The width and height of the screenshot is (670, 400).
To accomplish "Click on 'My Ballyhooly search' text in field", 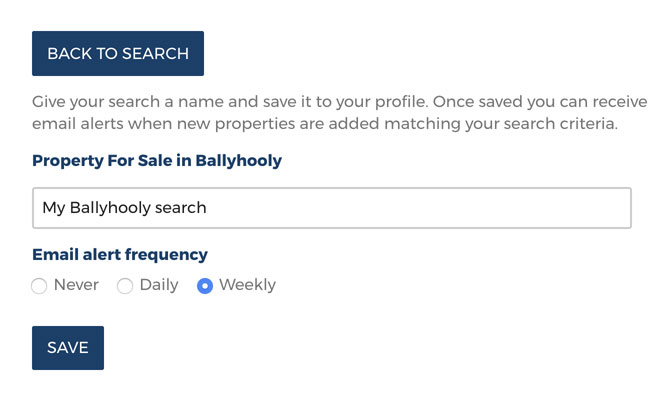I will [x=124, y=208].
